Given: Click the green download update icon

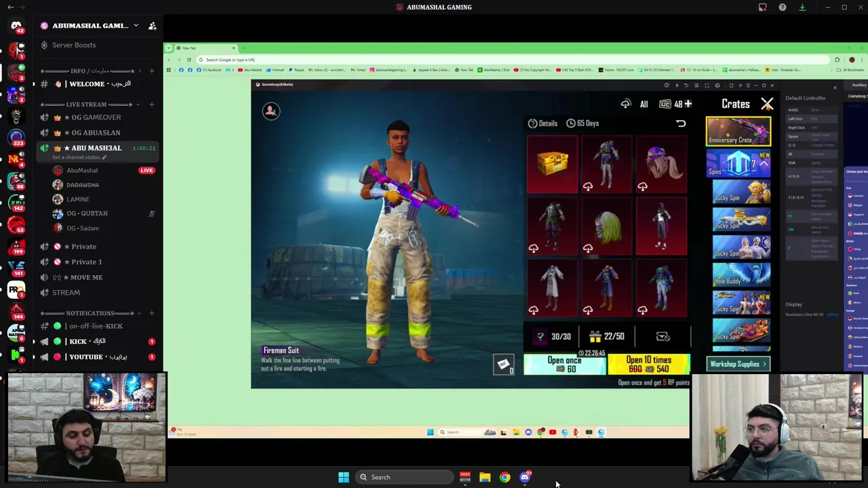Looking at the screenshot, I should [x=802, y=7].
